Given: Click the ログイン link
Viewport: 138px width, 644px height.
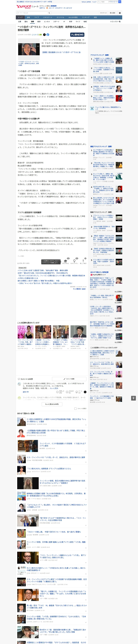Looking at the screenshot, I should (x=42, y=8).
